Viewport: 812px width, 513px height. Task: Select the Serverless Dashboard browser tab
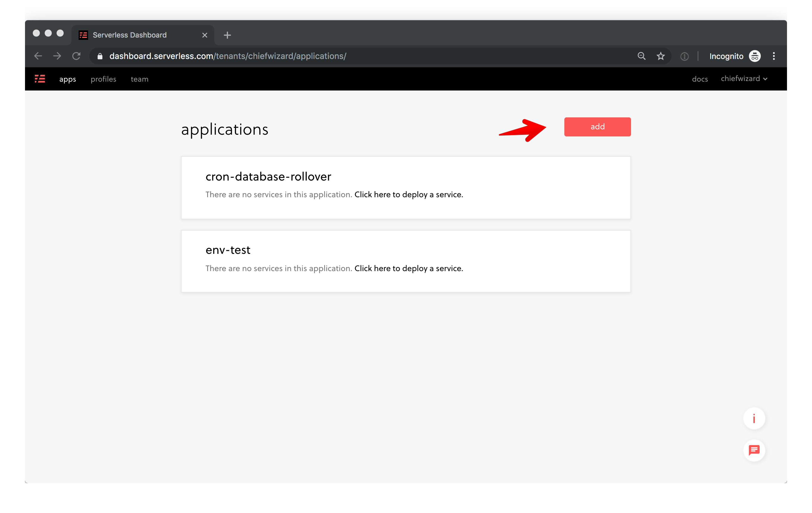pyautogui.click(x=143, y=35)
